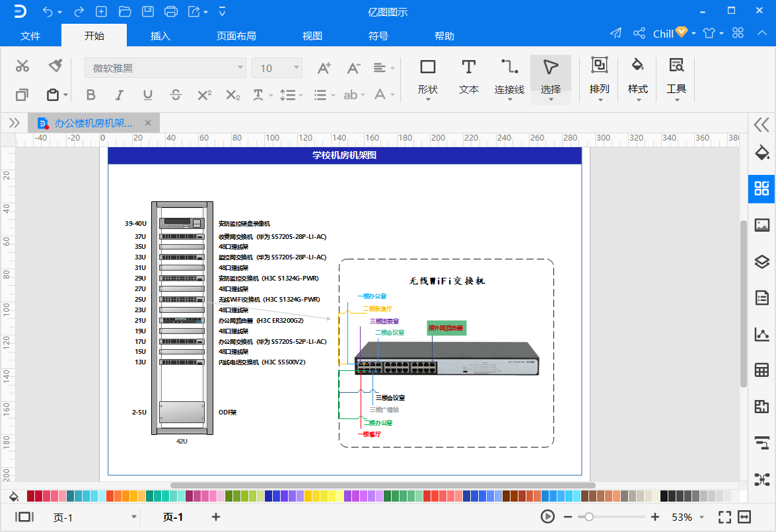Click the Cut scissors icon
Screen dimensions: 776x532
point(22,66)
